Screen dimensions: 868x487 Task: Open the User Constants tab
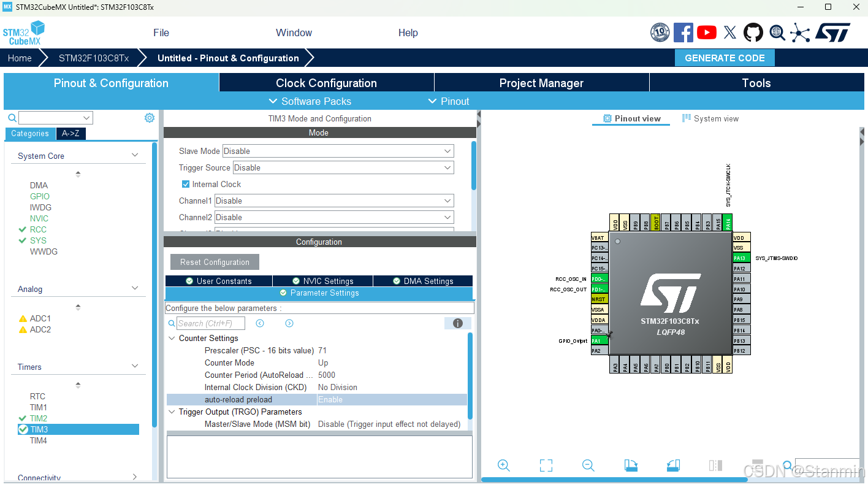pos(218,281)
